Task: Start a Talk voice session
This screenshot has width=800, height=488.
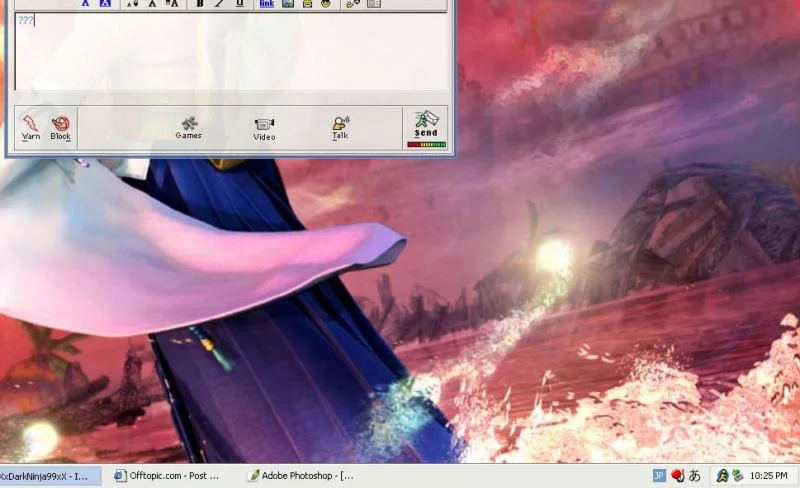Action: click(x=340, y=128)
